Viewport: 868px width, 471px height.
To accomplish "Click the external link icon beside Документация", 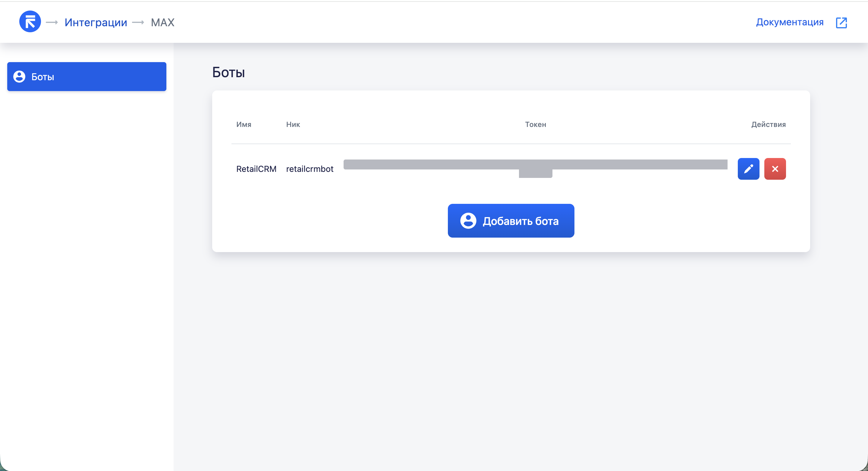I will point(841,23).
